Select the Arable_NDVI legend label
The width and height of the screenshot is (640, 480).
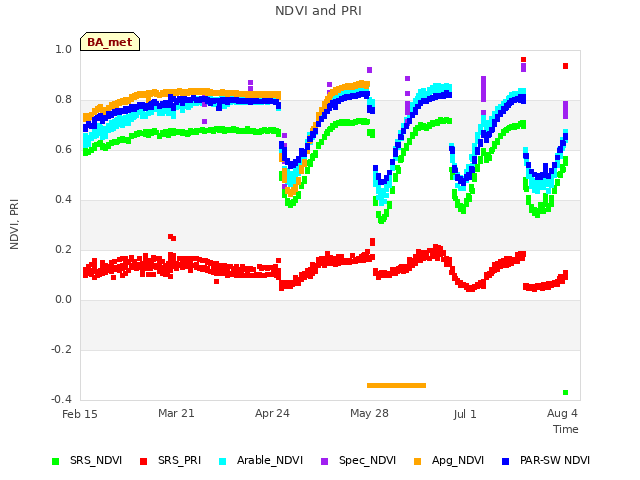point(270,460)
